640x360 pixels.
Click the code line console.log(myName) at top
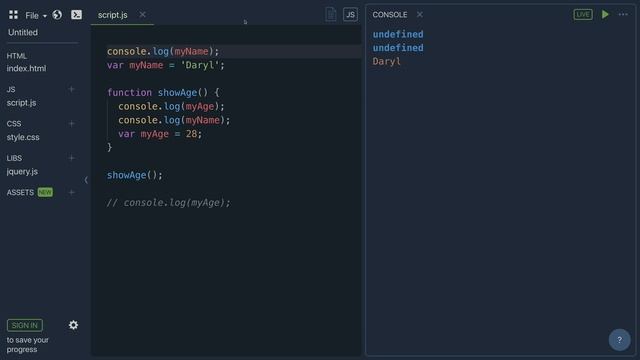pyautogui.click(x=163, y=51)
